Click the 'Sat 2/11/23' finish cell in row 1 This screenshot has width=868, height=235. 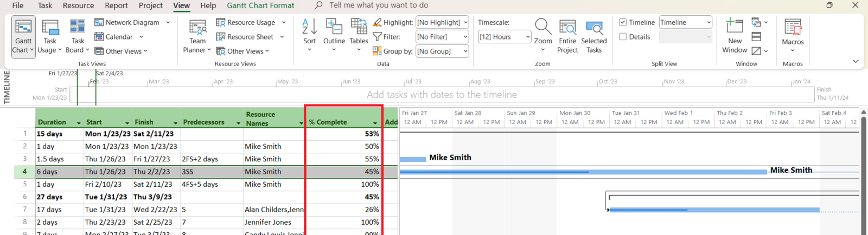click(156, 134)
